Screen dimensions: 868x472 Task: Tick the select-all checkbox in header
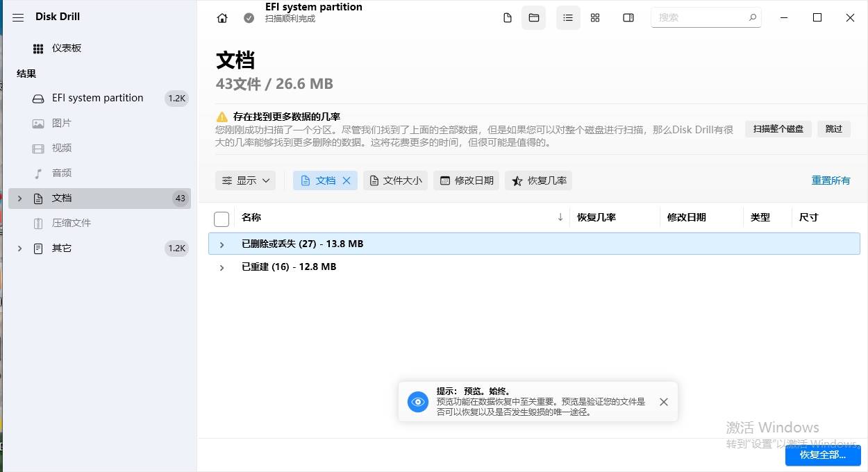(222, 219)
